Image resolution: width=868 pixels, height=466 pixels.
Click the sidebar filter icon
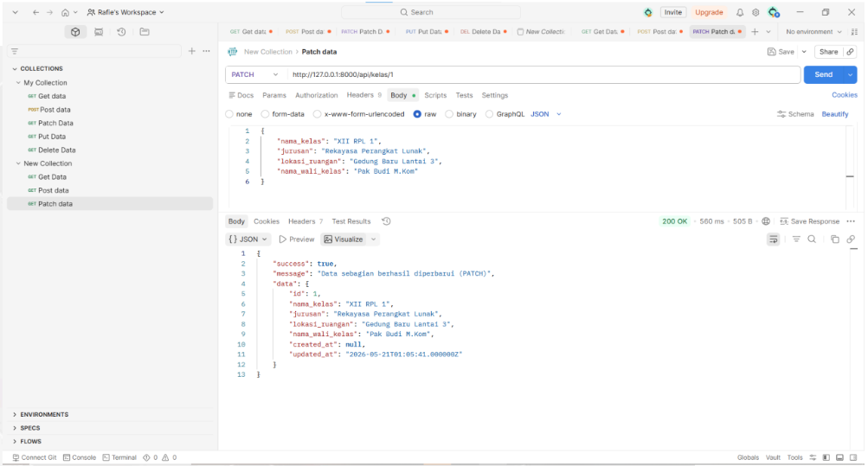15,51
